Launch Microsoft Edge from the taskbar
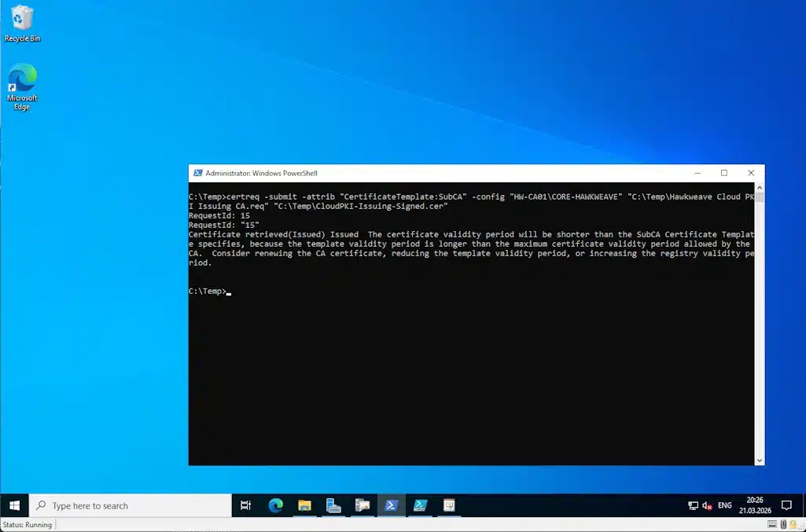Screen dimensions: 806x532 click(x=275, y=505)
